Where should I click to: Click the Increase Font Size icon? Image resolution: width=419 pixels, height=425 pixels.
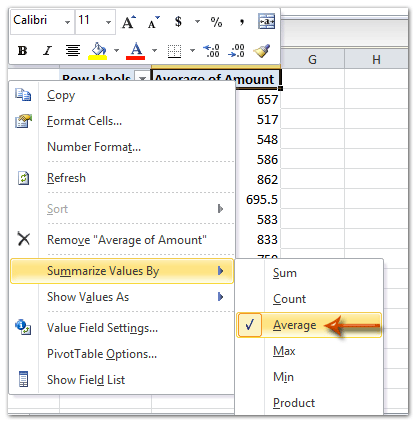[x=129, y=22]
